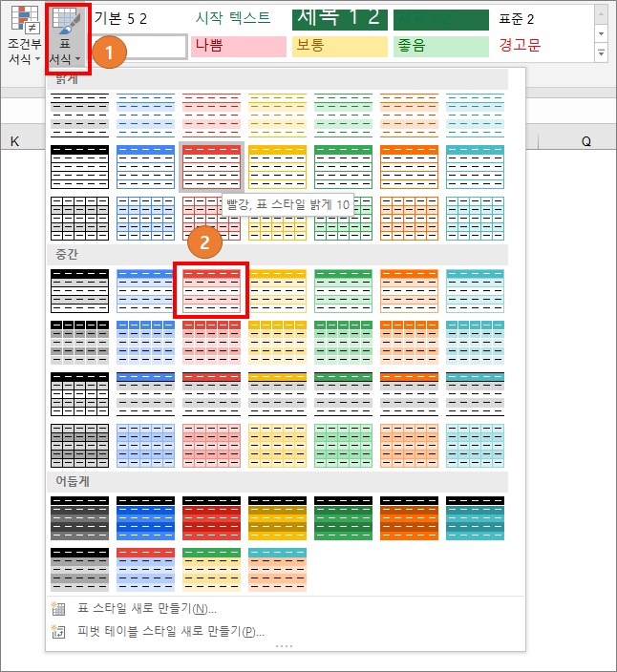Open the 조건부 서식 conditional formatting dropdown

point(25,35)
